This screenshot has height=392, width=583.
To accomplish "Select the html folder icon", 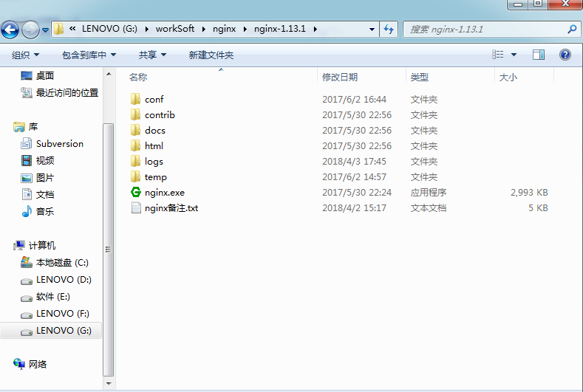I will (x=135, y=145).
